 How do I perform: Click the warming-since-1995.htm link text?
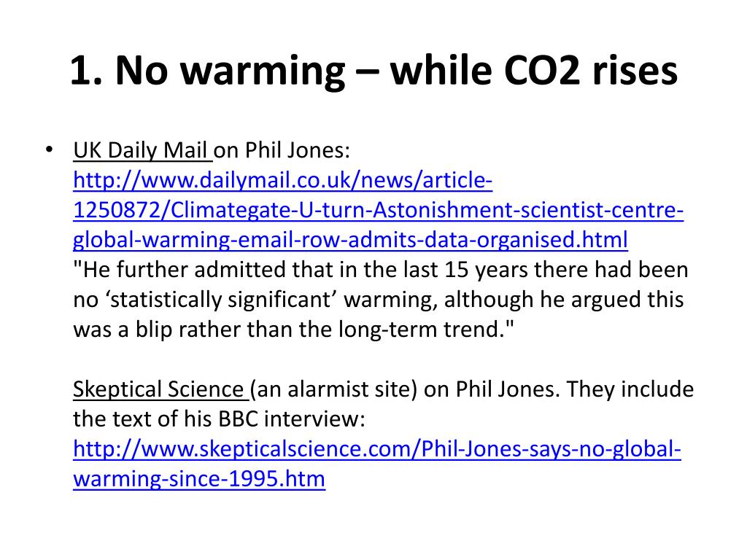[x=199, y=479]
